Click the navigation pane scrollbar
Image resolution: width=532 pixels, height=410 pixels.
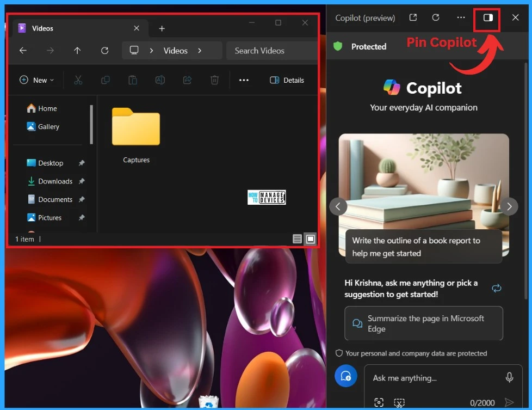click(x=91, y=124)
